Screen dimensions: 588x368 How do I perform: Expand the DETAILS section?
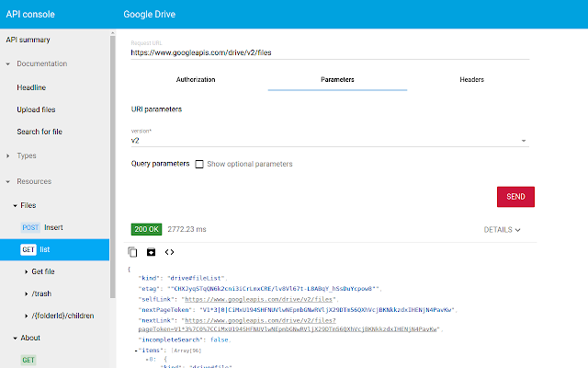pos(502,230)
